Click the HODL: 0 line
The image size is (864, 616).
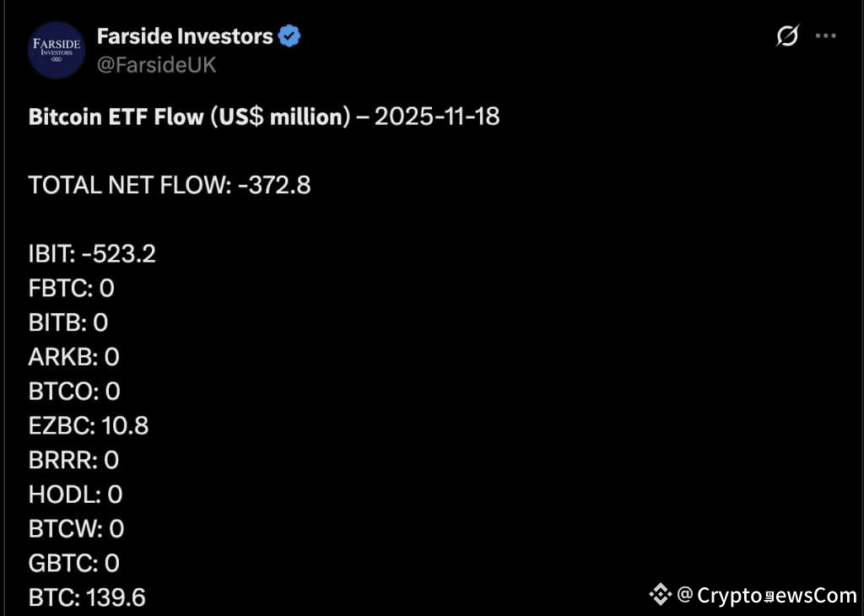(x=75, y=494)
